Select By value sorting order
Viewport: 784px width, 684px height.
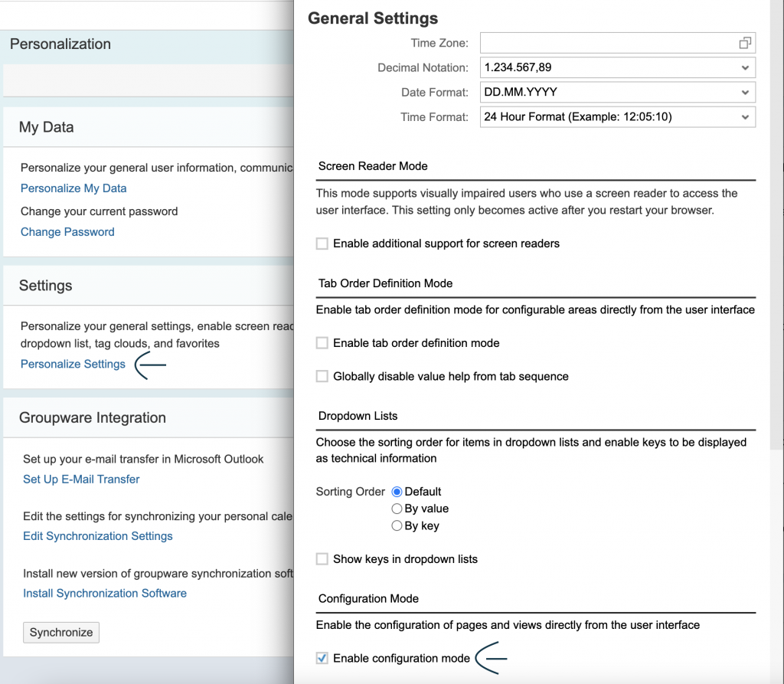point(397,509)
